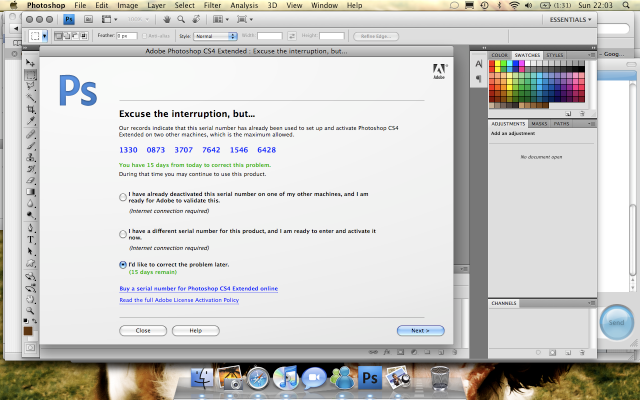
Task: Select the Path Selection tool
Action: 30,251
